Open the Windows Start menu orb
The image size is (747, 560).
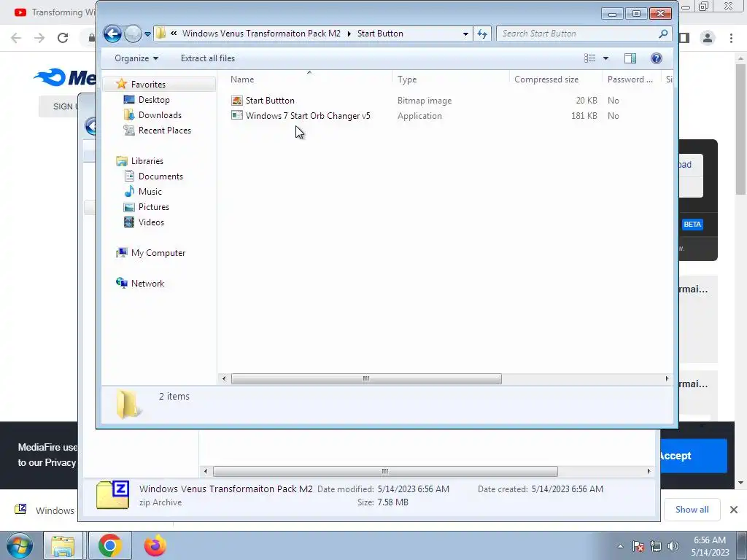coord(20,545)
